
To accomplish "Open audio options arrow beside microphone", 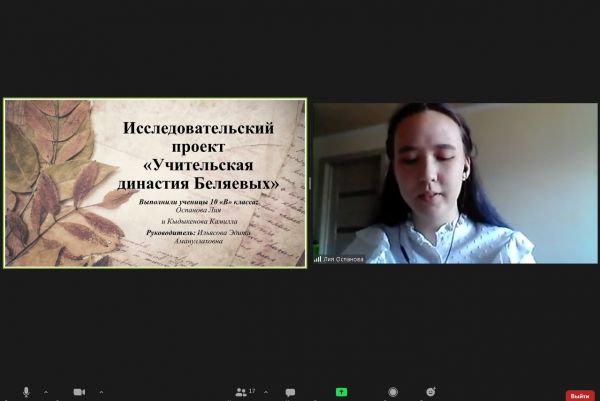I will click(47, 391).
